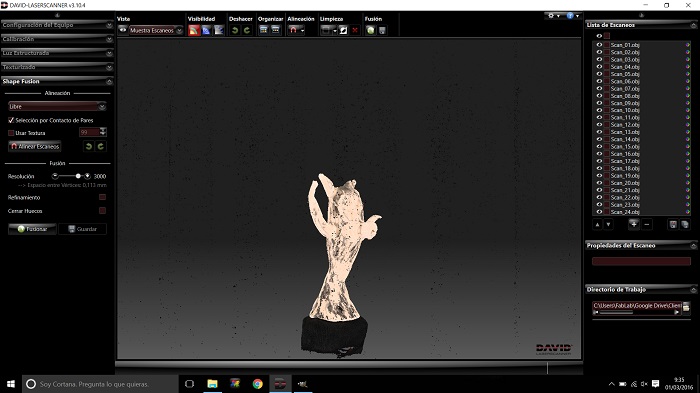The image size is (700, 393).
Task: Click the undo arrow under Deshacer
Action: point(235,30)
